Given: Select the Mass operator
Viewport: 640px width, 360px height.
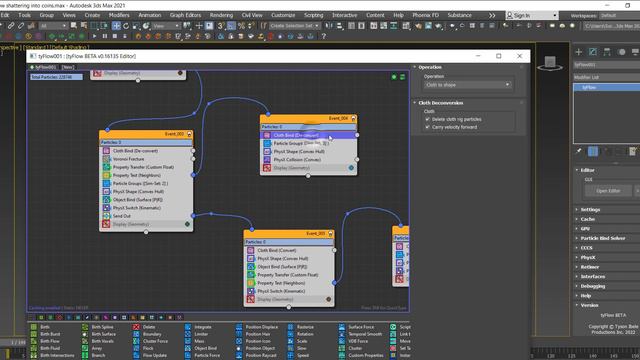Looking at the screenshot, I should click(195, 341).
